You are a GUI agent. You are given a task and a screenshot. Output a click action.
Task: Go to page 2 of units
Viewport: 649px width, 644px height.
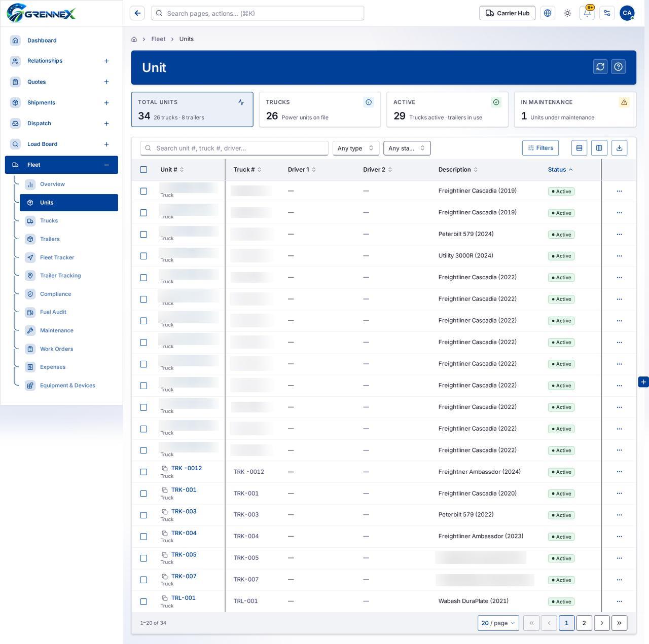pyautogui.click(x=584, y=623)
